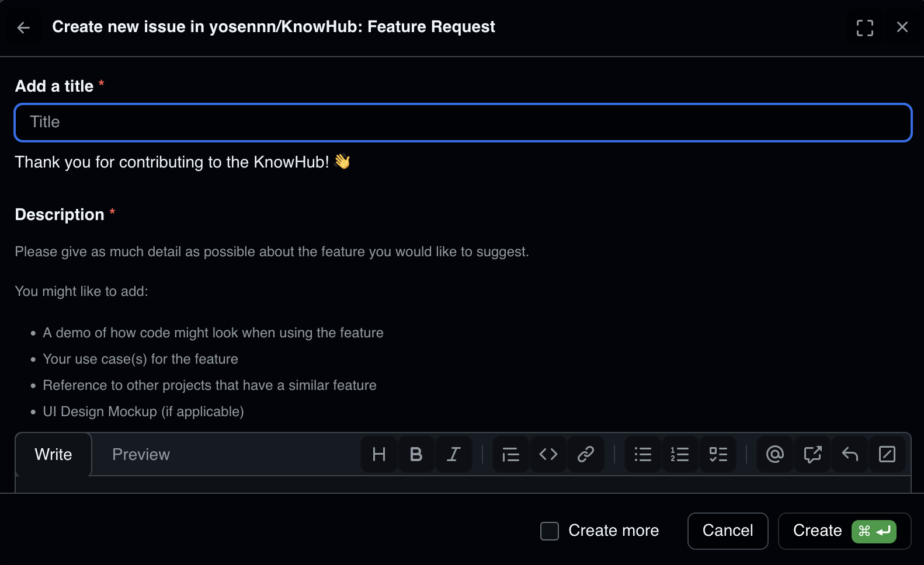Insert a numbered list
Viewport: 924px width, 565px height.
point(680,454)
